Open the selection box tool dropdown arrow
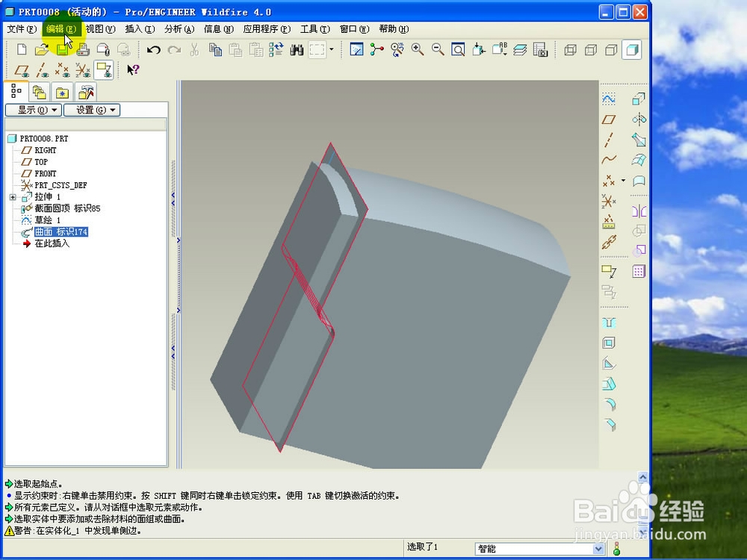This screenshot has height=560, width=747. click(x=332, y=49)
